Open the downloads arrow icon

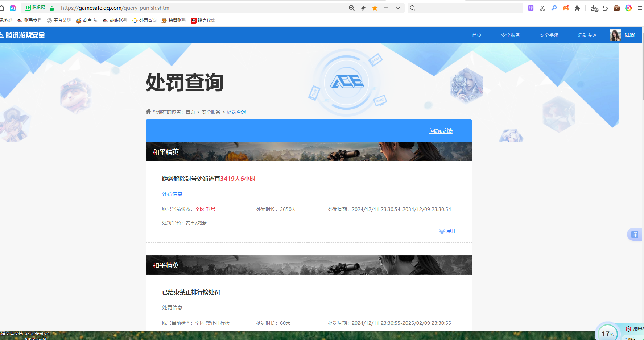(594, 8)
